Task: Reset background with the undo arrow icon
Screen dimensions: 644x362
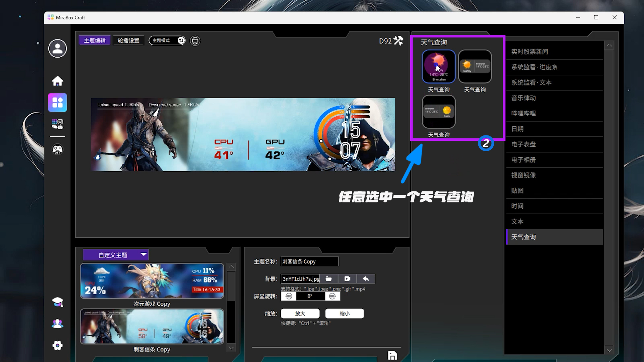Action: 366,279
